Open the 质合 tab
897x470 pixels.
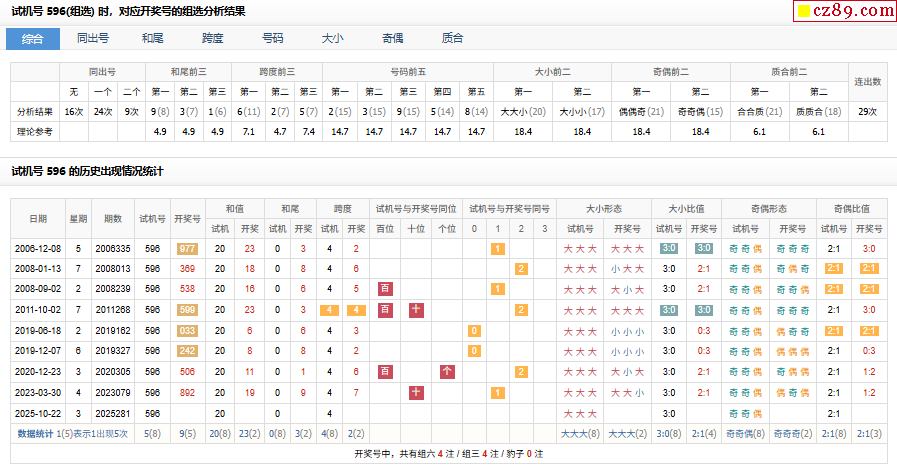[x=453, y=39]
